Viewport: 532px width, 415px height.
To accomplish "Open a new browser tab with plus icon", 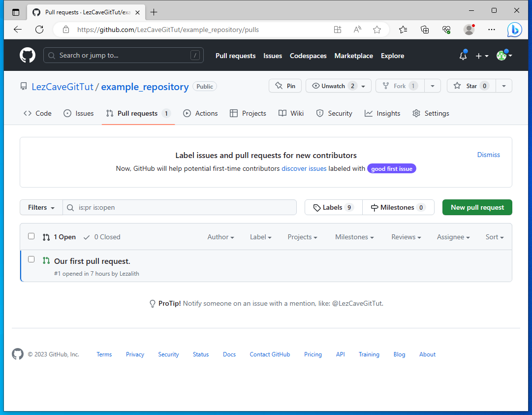I will point(154,12).
